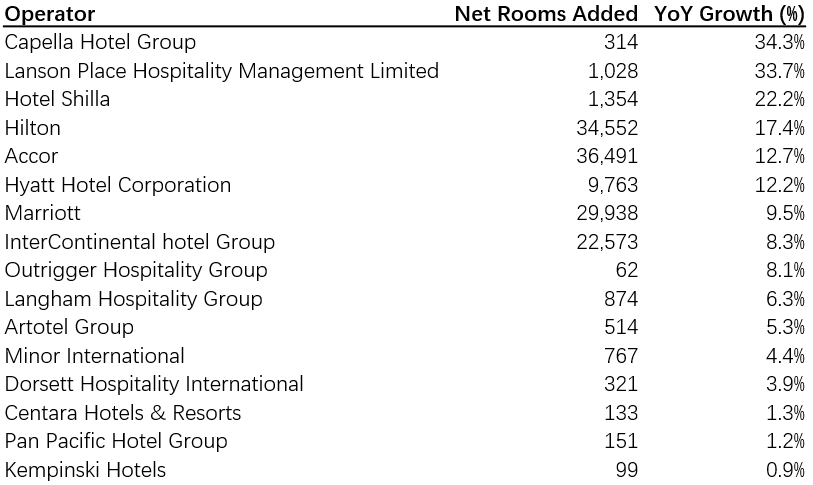The width and height of the screenshot is (813, 485).
Task: Click InterContinental hotel Group name
Action: pos(139,242)
